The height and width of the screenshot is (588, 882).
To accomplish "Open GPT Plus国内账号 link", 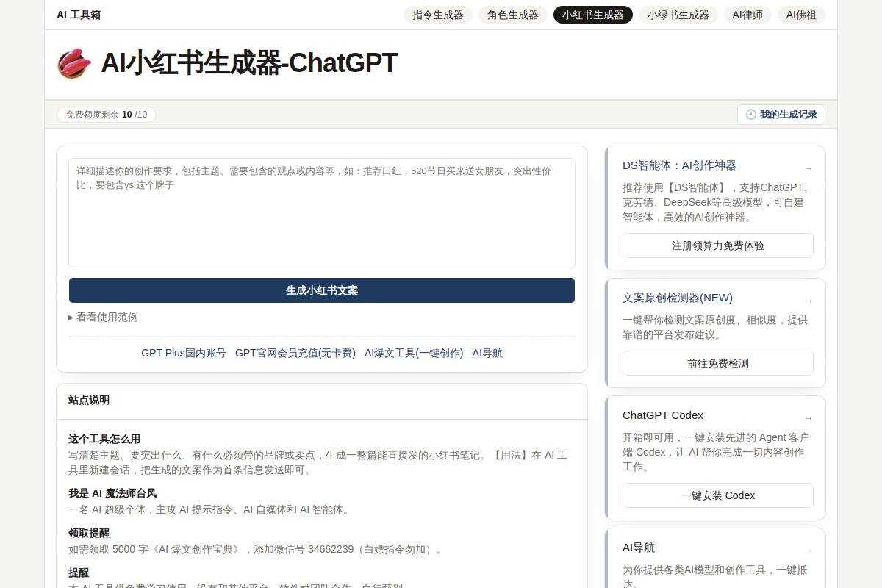I will [x=184, y=353].
